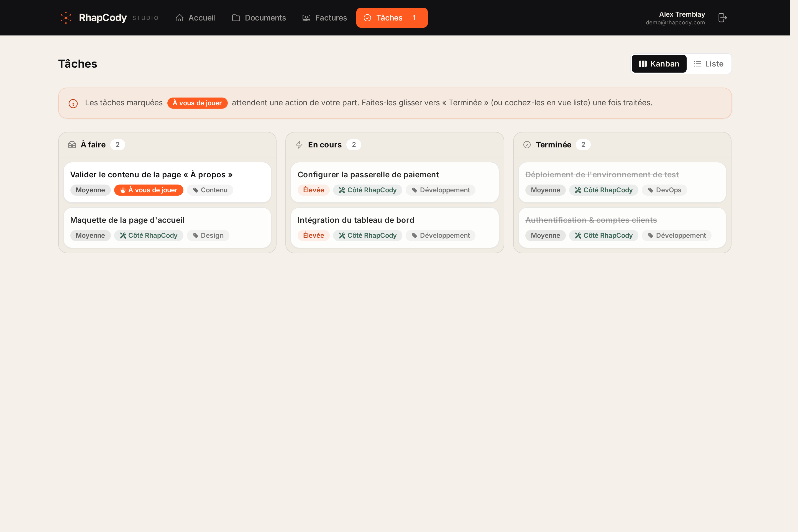Click Développement tag on Authentification card

point(677,236)
